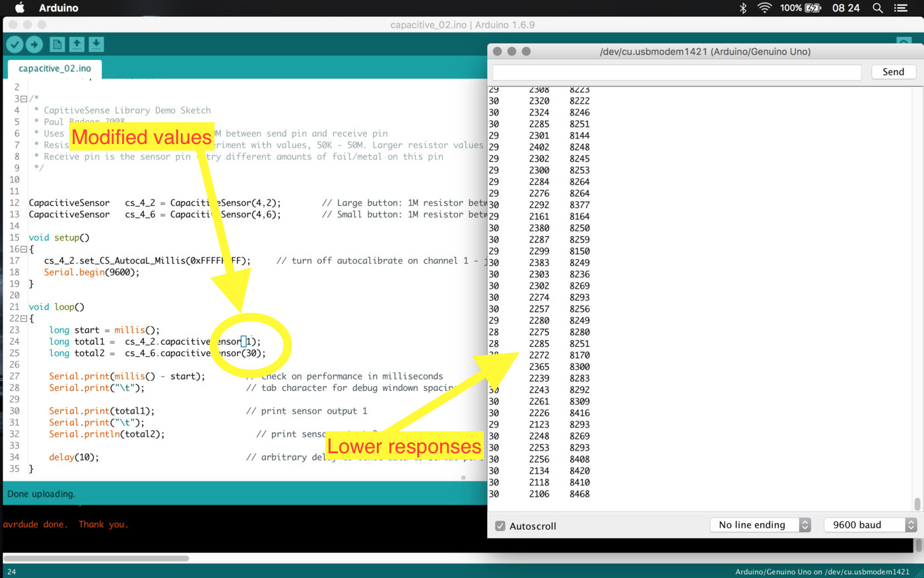Open the Apple menu

19,8
